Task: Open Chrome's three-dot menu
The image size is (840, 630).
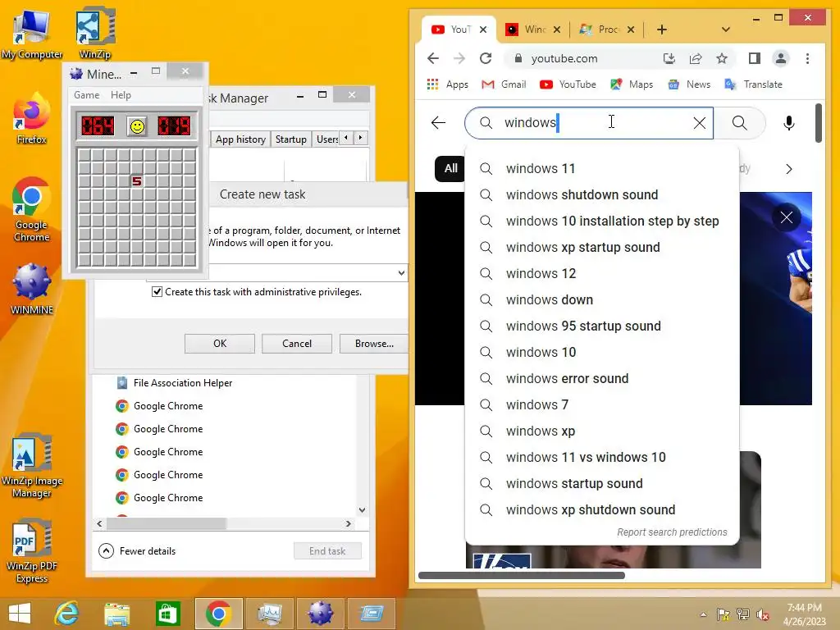Action: 807,58
